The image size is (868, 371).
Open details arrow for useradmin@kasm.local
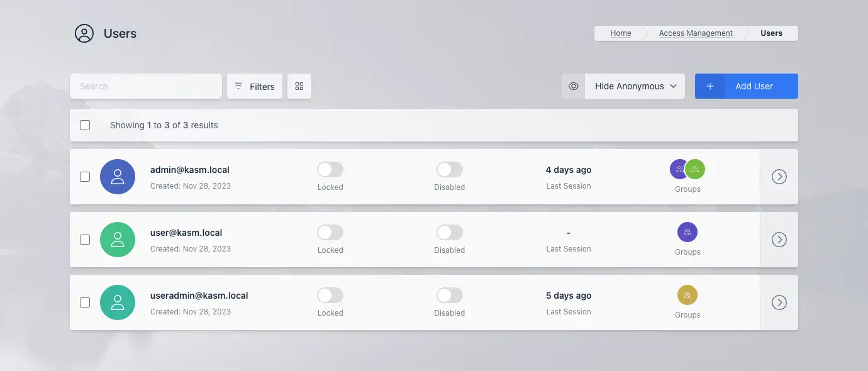779,302
